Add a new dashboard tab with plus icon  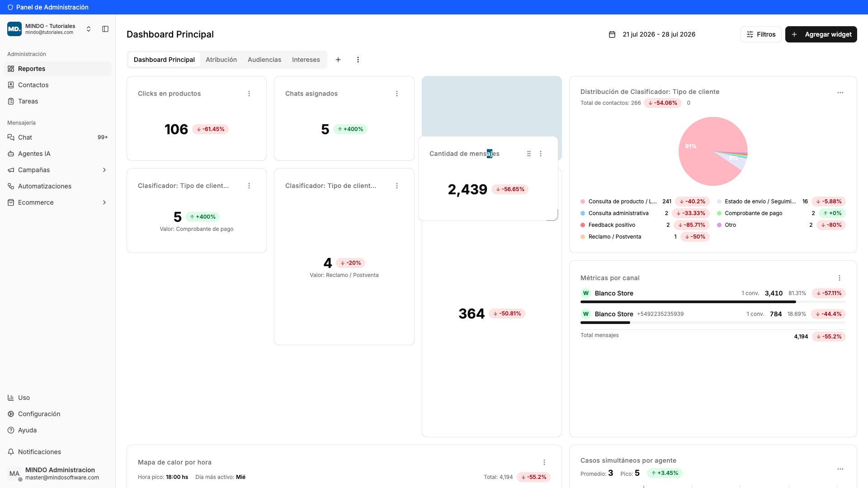pyautogui.click(x=338, y=60)
